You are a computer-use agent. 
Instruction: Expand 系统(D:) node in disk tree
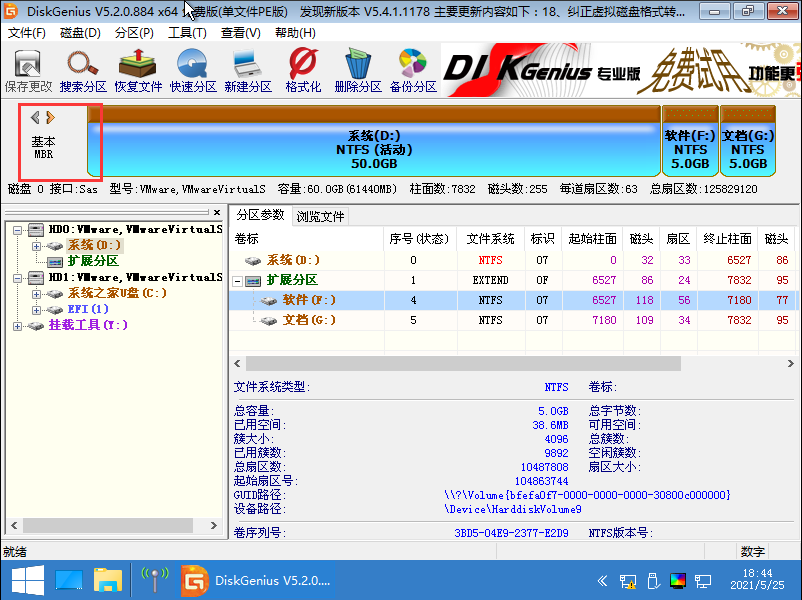(36, 245)
